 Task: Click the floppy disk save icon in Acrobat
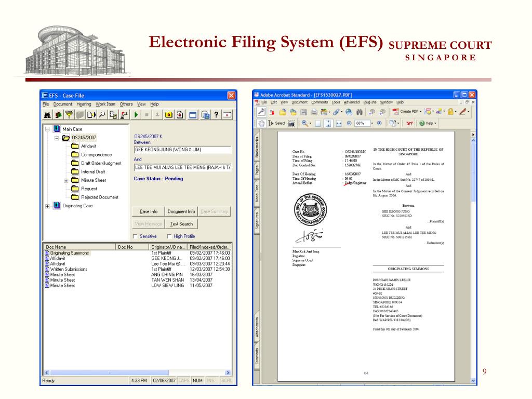click(x=303, y=112)
